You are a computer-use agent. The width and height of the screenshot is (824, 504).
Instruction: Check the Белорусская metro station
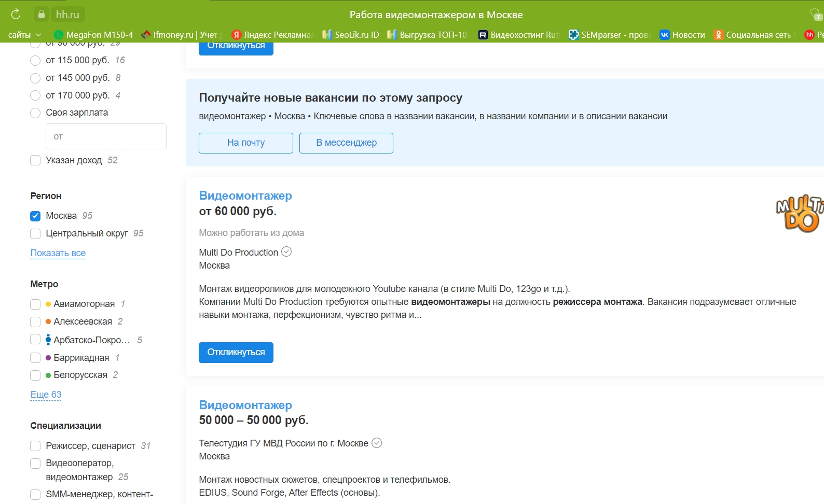[35, 375]
